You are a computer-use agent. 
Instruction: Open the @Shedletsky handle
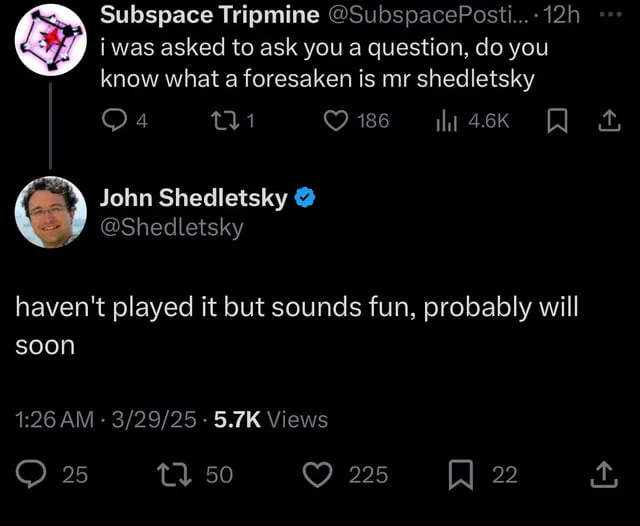(x=171, y=228)
